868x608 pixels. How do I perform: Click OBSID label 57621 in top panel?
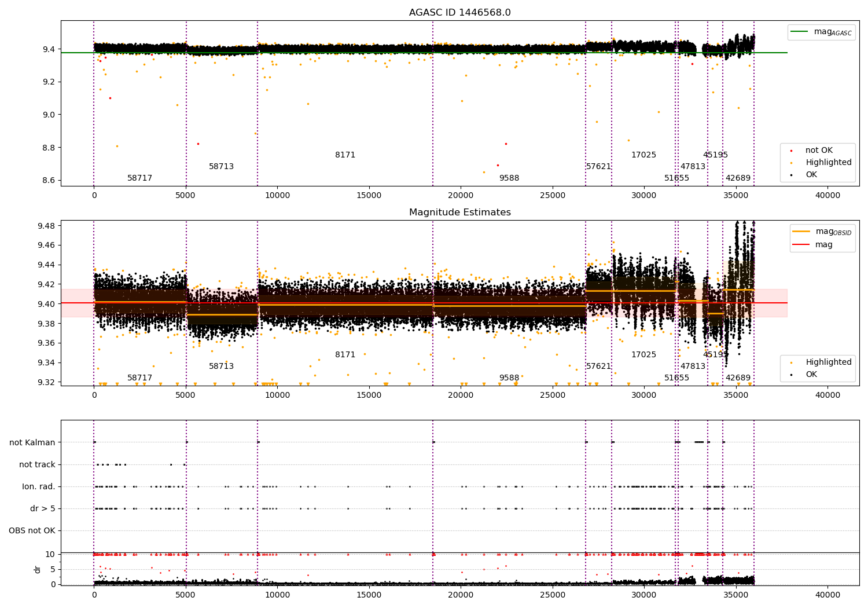[598, 167]
